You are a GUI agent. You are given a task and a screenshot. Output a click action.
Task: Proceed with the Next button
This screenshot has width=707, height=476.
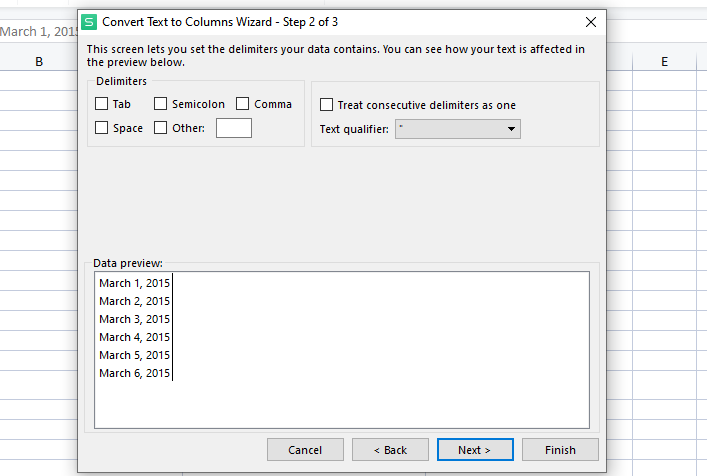tap(475, 450)
